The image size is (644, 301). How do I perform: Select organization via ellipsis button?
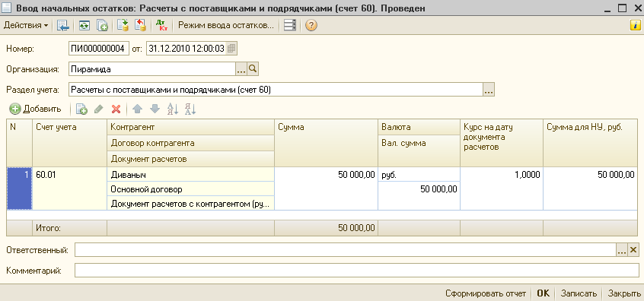tap(241, 69)
